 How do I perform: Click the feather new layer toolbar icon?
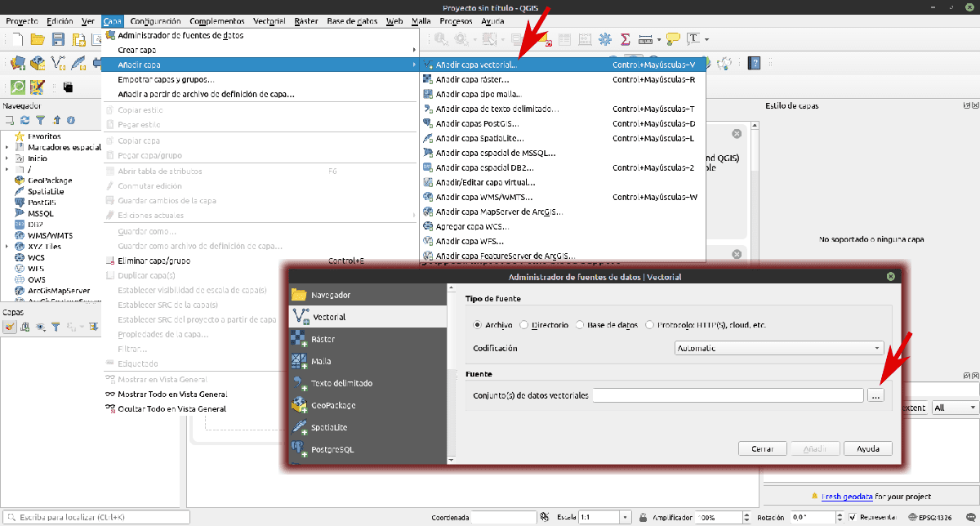click(78, 63)
